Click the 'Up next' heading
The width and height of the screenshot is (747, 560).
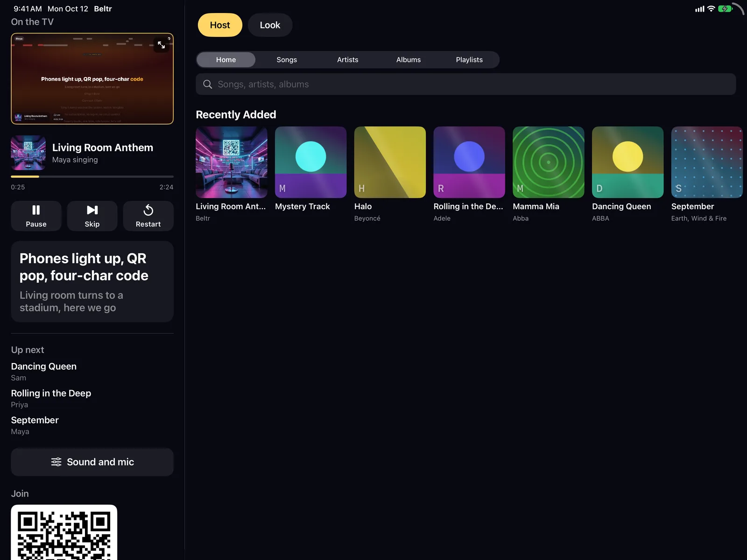(x=28, y=350)
